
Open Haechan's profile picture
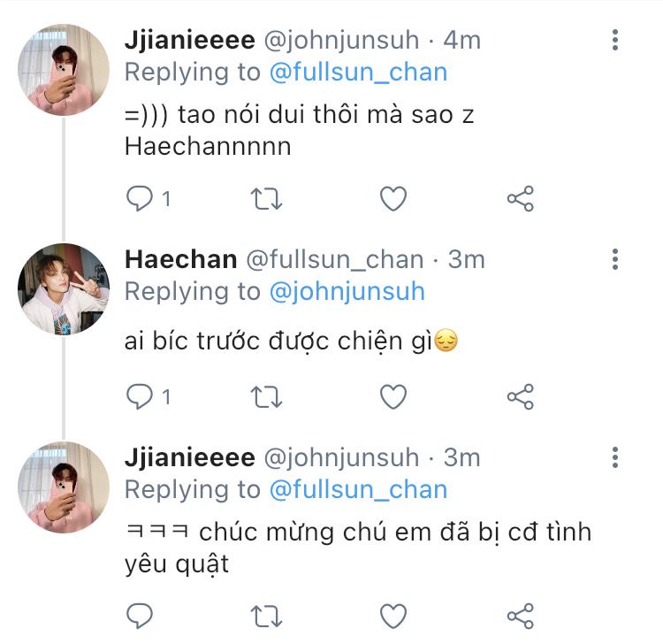pyautogui.click(x=64, y=289)
